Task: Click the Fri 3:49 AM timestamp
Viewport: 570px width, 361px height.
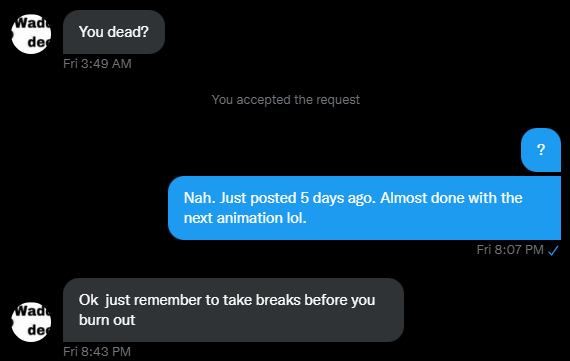Action: pyautogui.click(x=97, y=64)
